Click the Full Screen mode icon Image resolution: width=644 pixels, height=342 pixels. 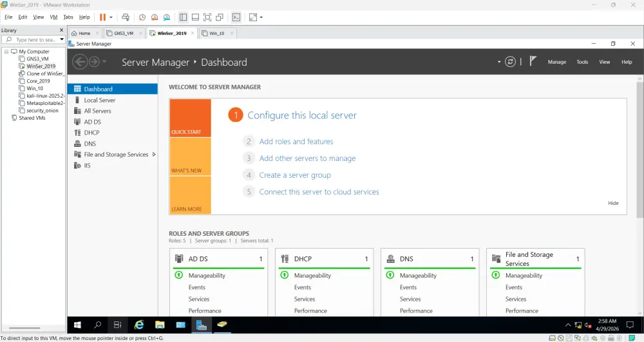(207, 17)
